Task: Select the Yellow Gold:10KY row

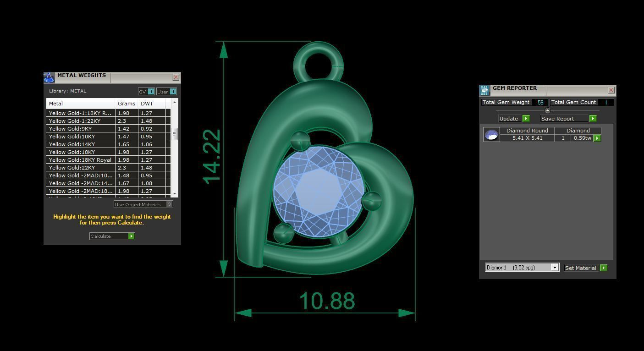Action: (108, 137)
